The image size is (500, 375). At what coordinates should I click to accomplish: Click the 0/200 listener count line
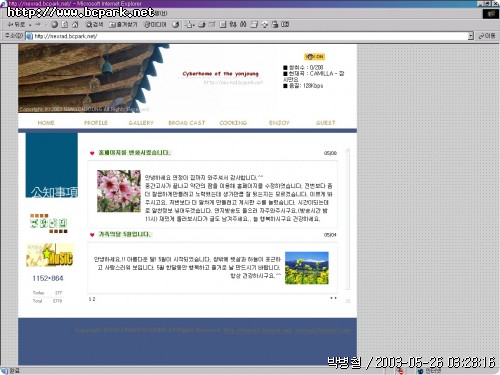coord(303,67)
